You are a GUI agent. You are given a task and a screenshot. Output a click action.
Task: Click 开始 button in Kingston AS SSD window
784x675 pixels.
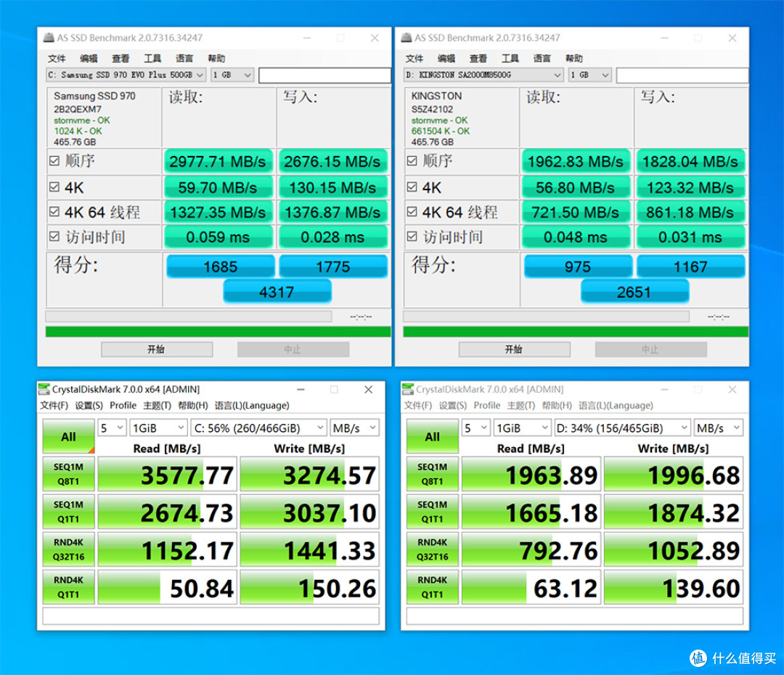(x=515, y=349)
